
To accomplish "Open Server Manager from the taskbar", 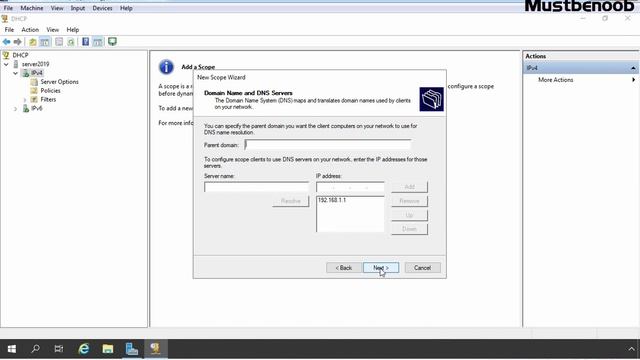I will tap(131, 349).
